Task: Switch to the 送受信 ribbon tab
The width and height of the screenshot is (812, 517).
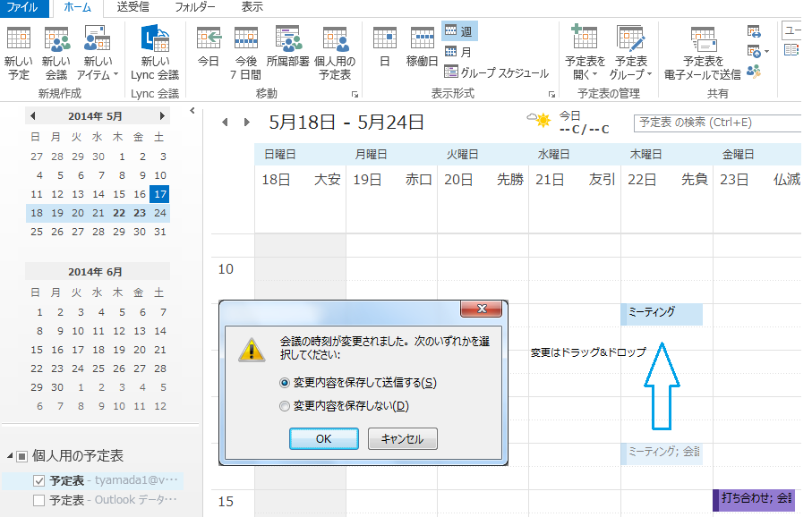Action: point(135,7)
